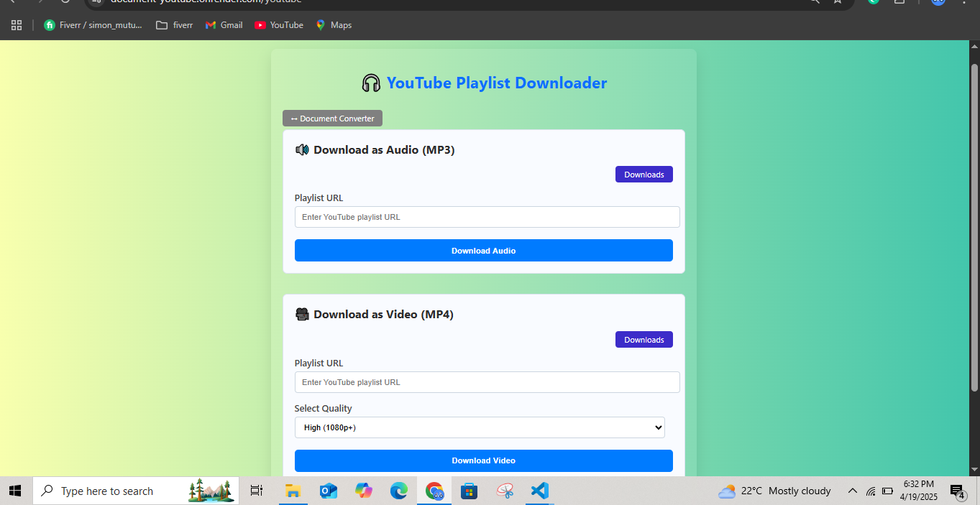Expand the Select Quality dropdown
This screenshot has height=505, width=980.
pyautogui.click(x=480, y=427)
